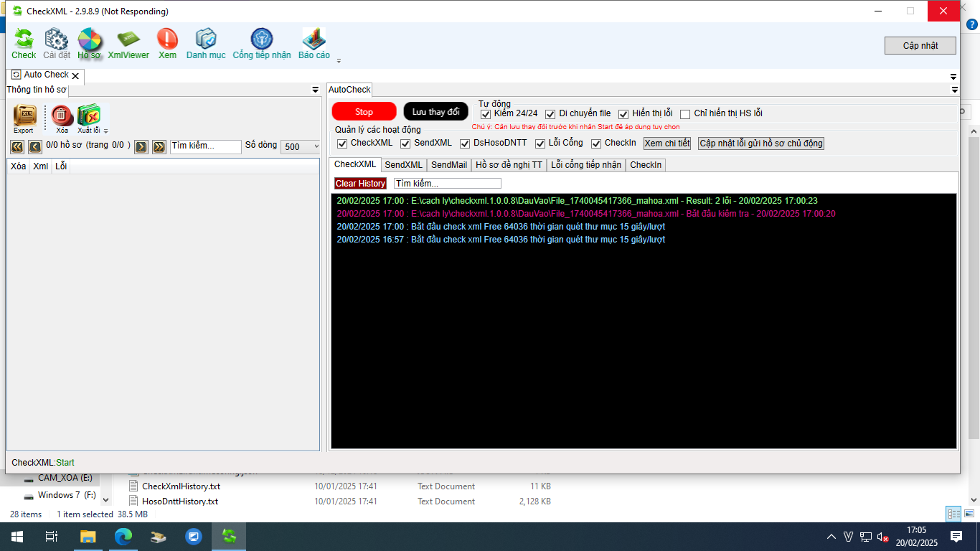
Task: Open the Số dòng 500 dropdown
Action: coord(301,146)
